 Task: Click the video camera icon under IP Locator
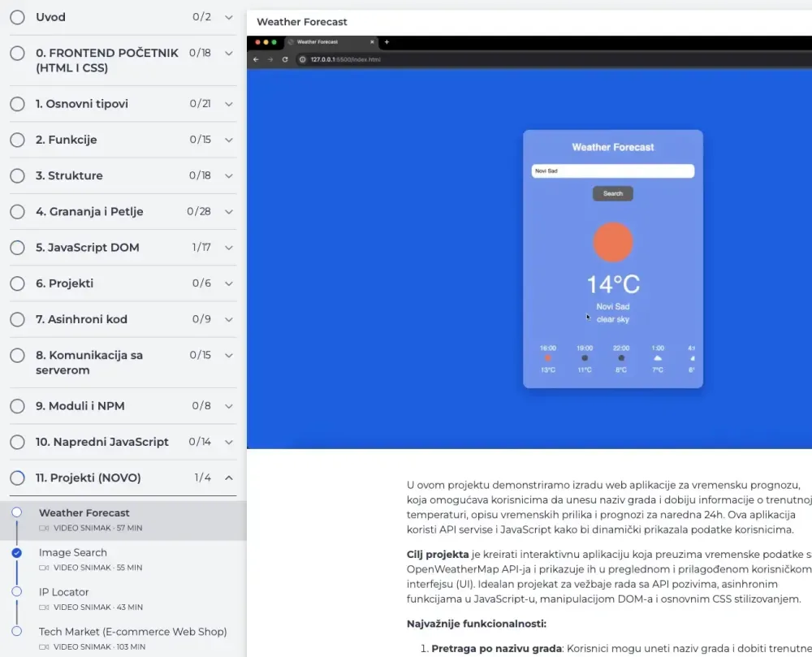click(x=44, y=607)
